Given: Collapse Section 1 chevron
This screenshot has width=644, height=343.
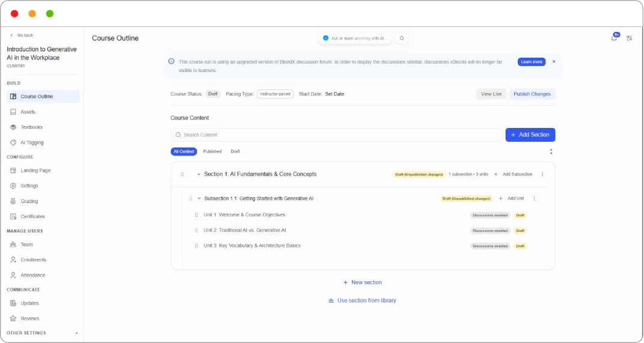Looking at the screenshot, I should (199, 174).
